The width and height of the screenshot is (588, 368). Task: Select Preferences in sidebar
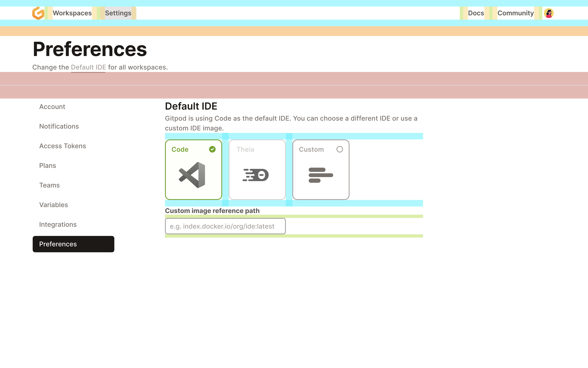[x=73, y=244]
